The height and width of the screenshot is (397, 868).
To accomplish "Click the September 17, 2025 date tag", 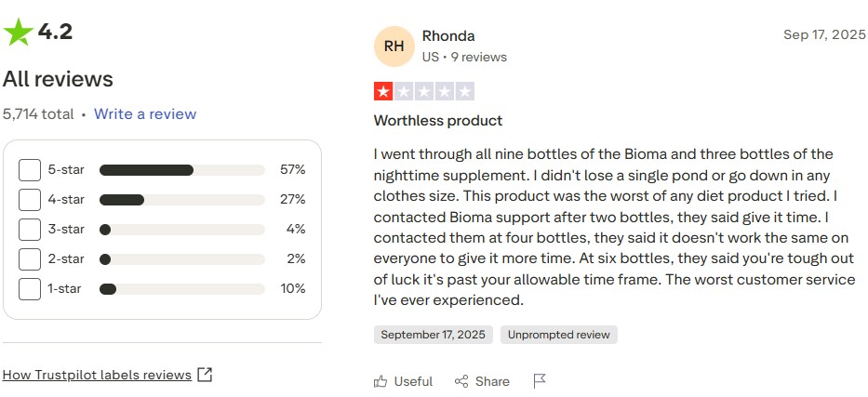I will pyautogui.click(x=433, y=335).
